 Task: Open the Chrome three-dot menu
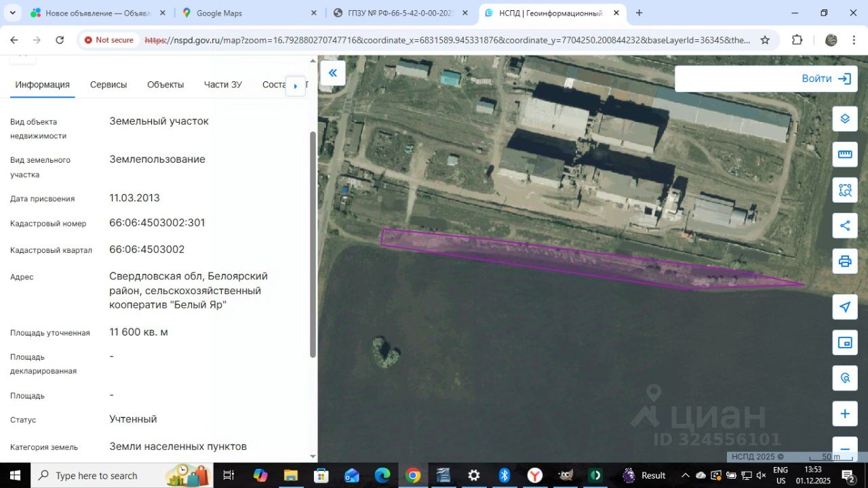coord(854,40)
